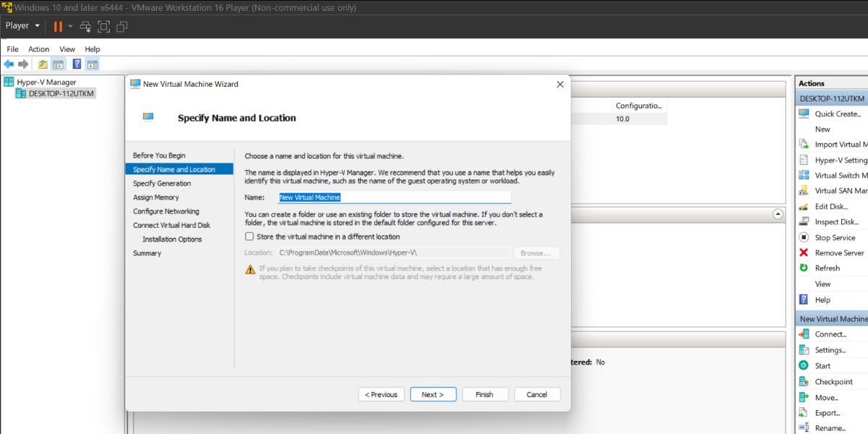Check Store the virtual machine in a different location
The image size is (868, 434).
pyautogui.click(x=250, y=237)
